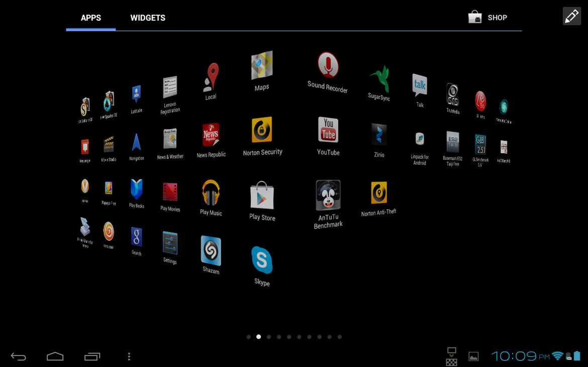
Task: Jump to the third page indicator dot
Action: click(269, 337)
